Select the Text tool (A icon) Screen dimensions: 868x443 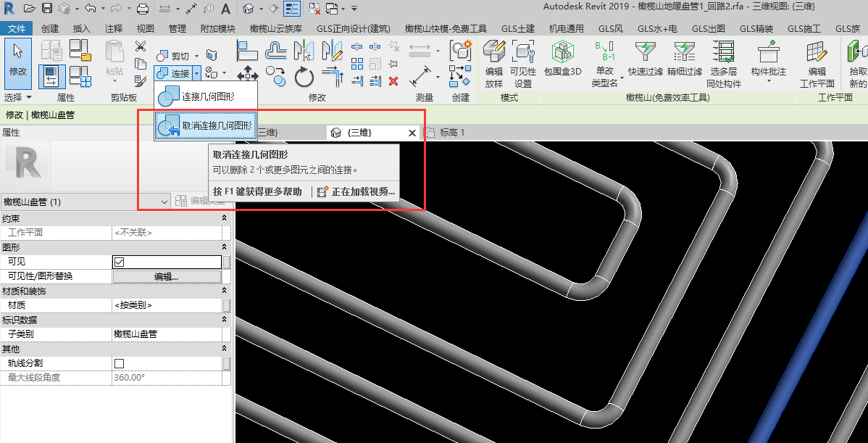click(x=226, y=8)
